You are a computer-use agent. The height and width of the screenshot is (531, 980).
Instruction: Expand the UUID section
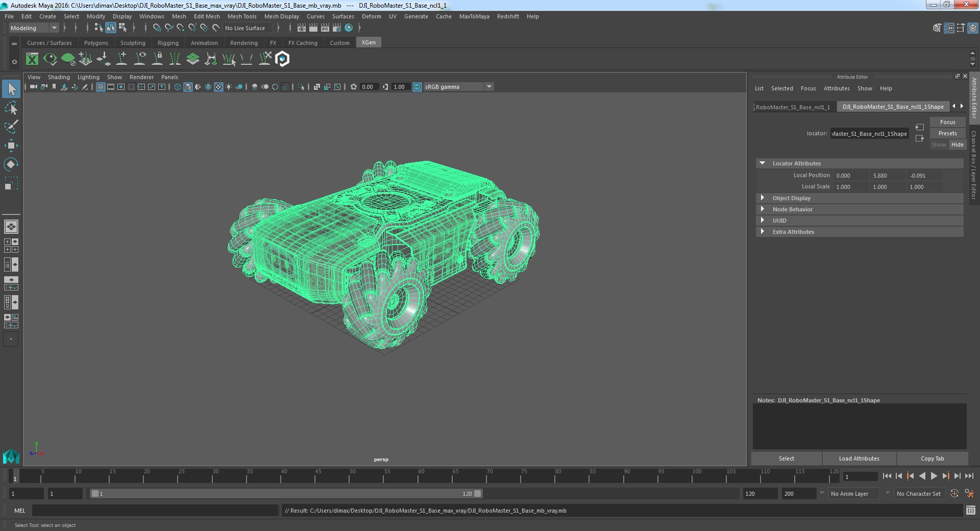(x=763, y=221)
